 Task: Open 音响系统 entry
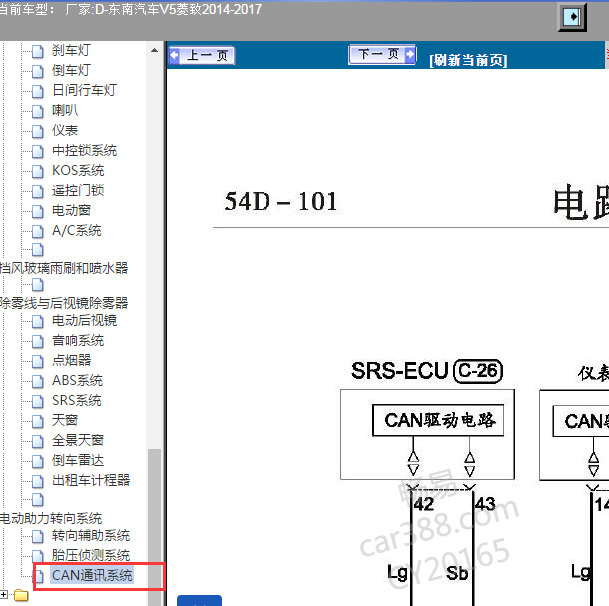click(78, 340)
